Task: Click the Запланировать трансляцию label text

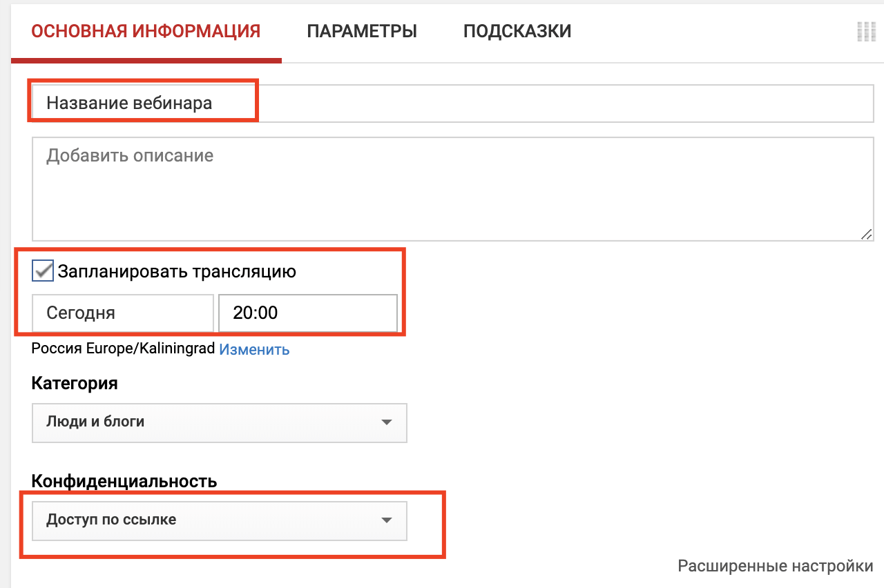Action: (177, 272)
